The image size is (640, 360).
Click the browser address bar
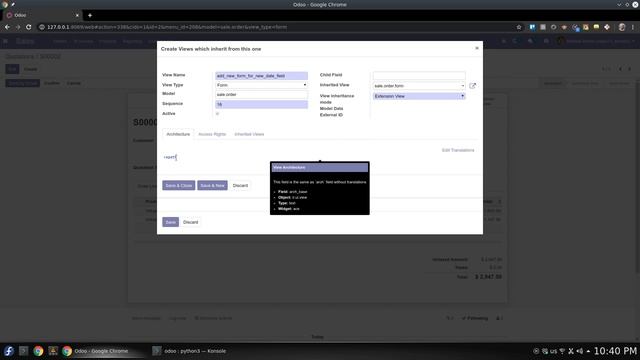click(278, 27)
